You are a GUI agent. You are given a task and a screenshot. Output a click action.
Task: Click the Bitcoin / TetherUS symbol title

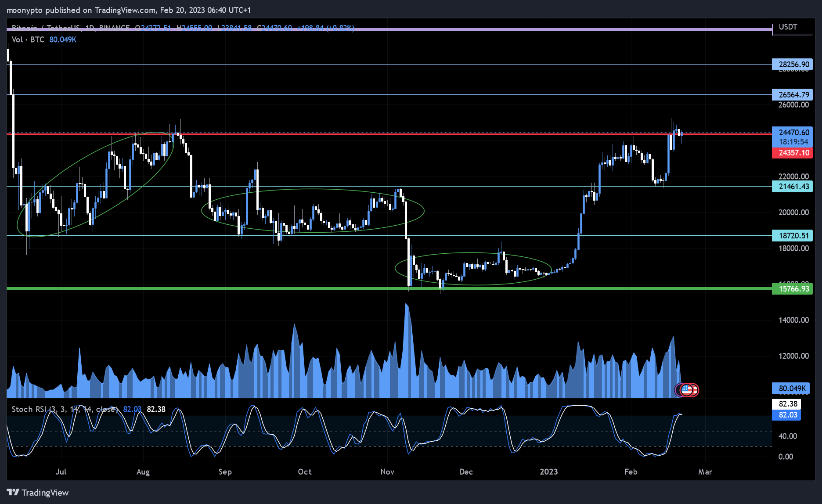70,28
